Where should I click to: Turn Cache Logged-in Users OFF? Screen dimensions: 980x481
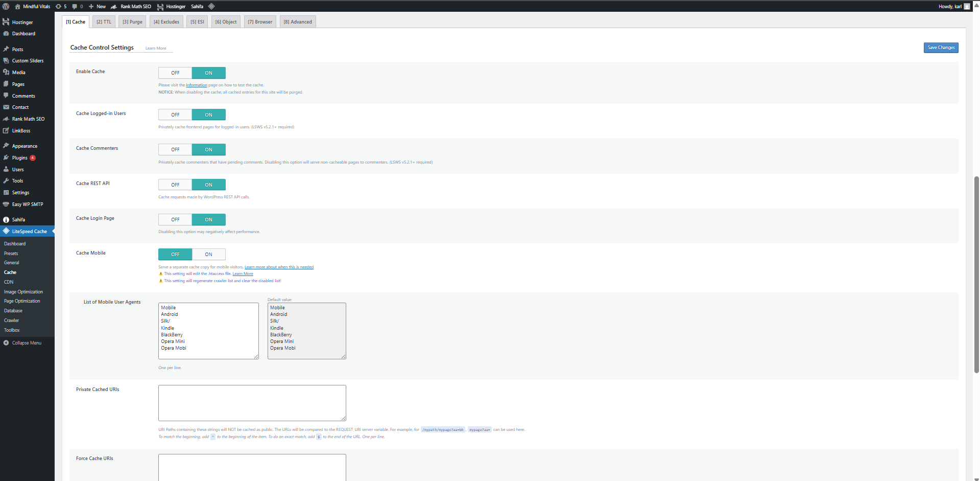tap(175, 114)
